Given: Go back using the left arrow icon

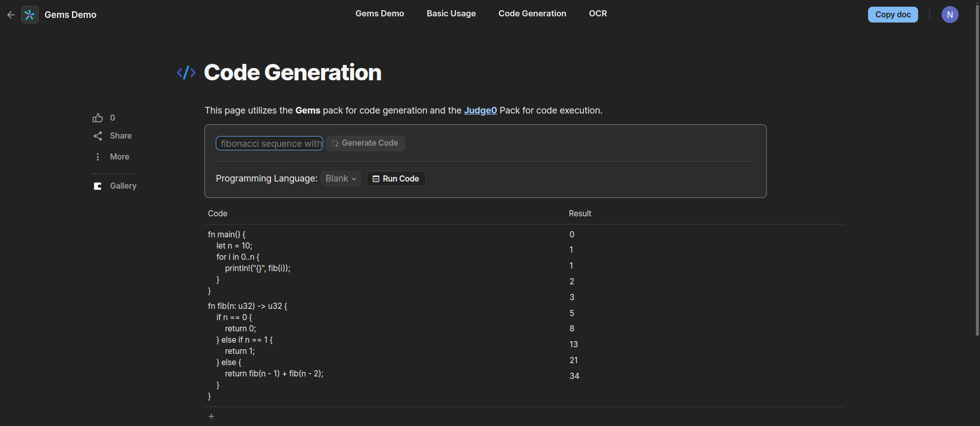Looking at the screenshot, I should pos(11,15).
